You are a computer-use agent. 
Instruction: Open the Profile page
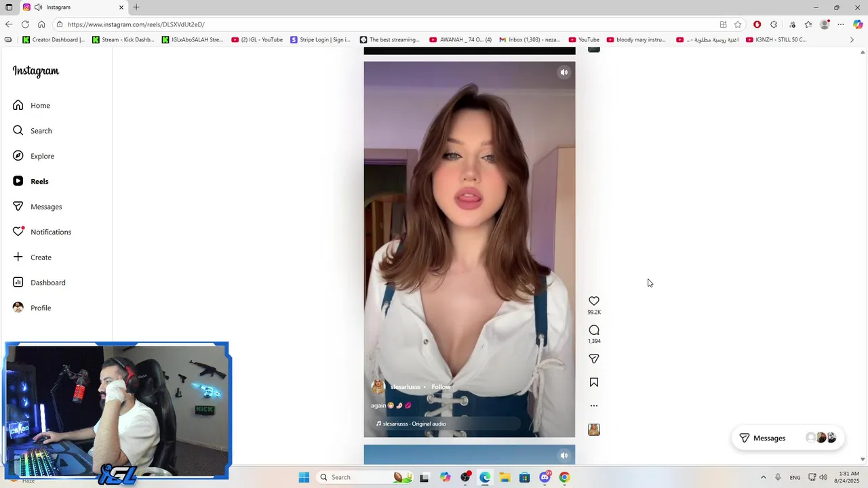[32, 308]
